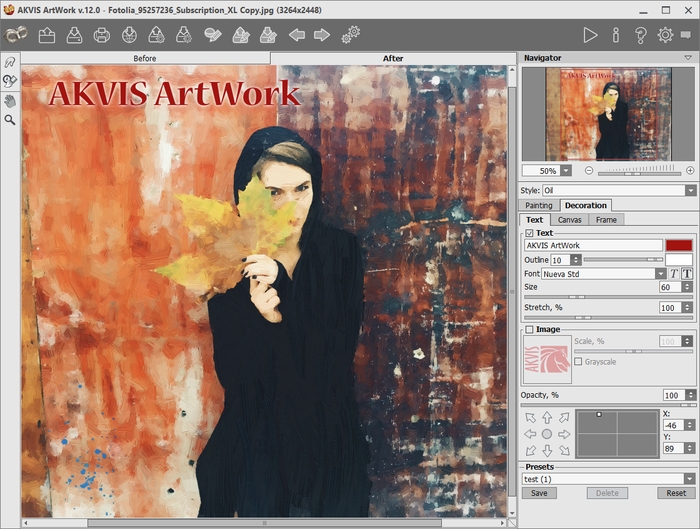The width and height of the screenshot is (700, 529).
Task: Export presets with the gear-down icon
Action: click(183, 35)
